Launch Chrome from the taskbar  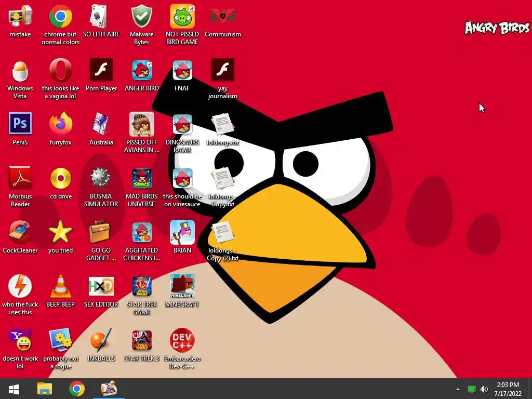[x=77, y=389]
